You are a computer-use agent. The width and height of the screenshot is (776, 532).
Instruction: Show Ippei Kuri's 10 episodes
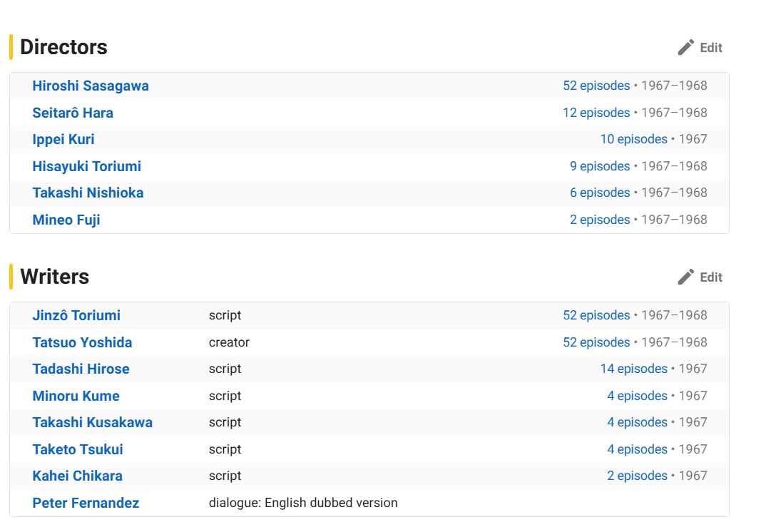pyautogui.click(x=634, y=139)
